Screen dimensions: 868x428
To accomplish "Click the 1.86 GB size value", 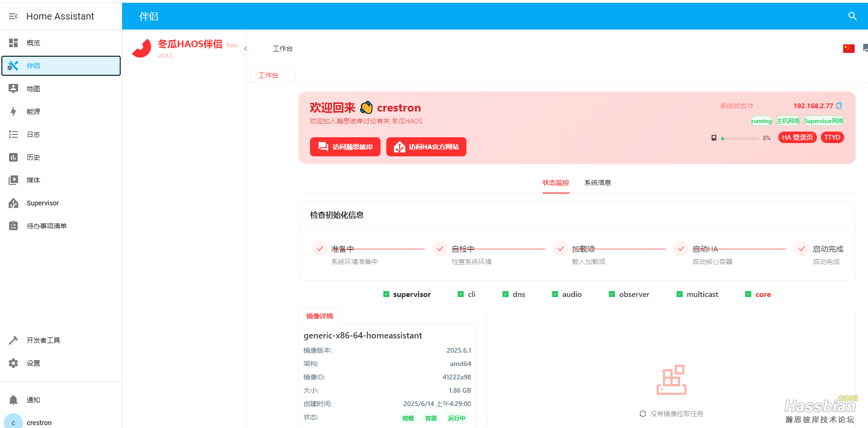I will tap(460, 390).
